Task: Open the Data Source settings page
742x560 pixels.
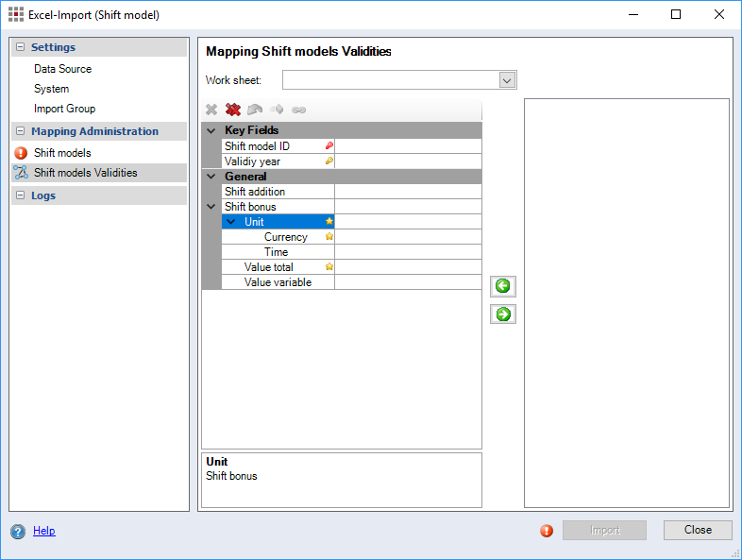Action: pyautogui.click(x=62, y=69)
